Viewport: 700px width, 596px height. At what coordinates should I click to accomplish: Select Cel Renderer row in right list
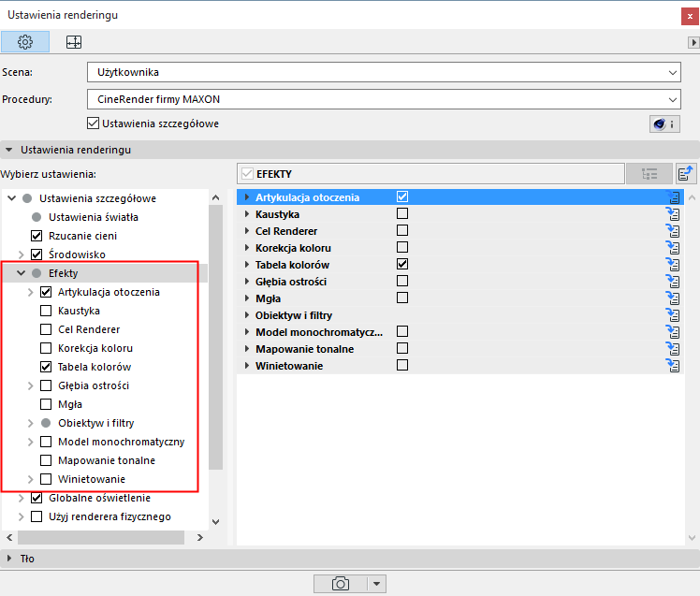pos(460,231)
